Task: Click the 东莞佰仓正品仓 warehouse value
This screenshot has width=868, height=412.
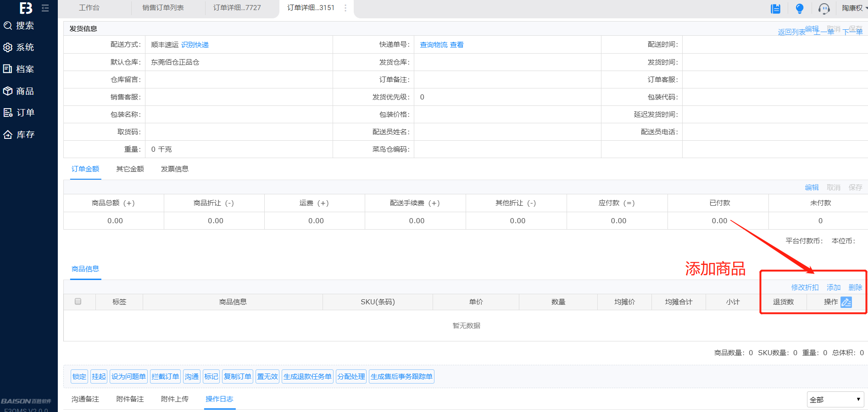Action: 175,62
